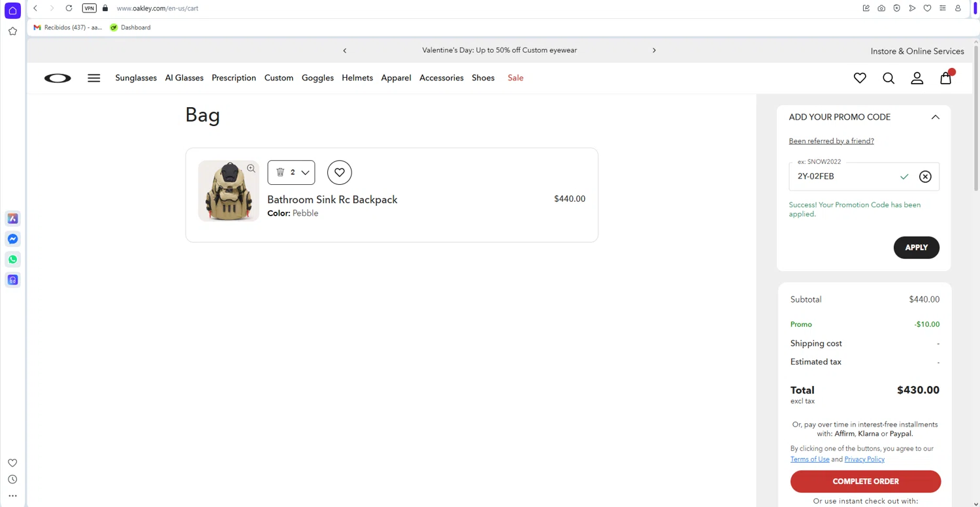Open sidebar three-dots more options

(x=12, y=496)
